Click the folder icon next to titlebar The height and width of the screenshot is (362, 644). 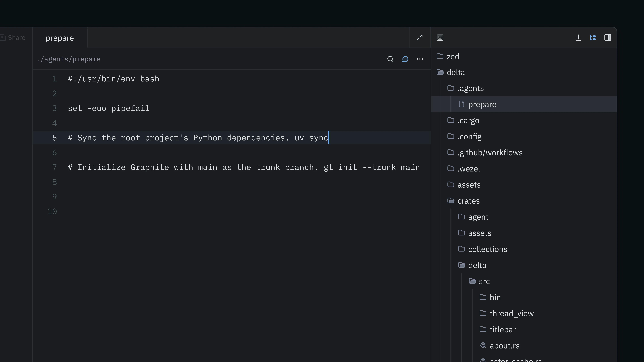[x=483, y=329]
